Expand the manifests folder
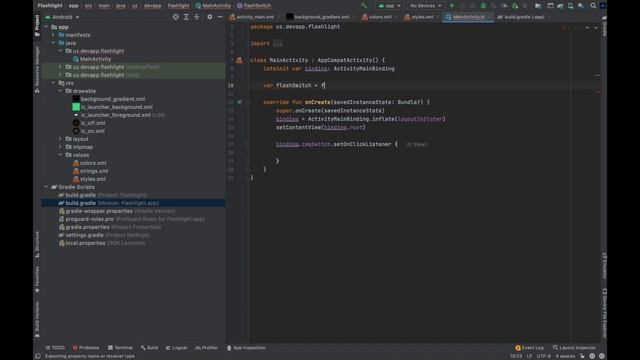The height and width of the screenshot is (360, 640). (53, 35)
